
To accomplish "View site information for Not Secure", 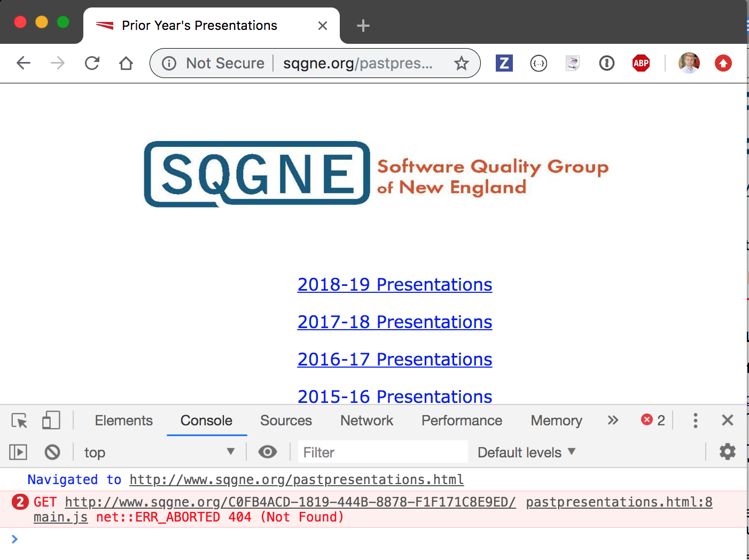I will click(x=169, y=64).
